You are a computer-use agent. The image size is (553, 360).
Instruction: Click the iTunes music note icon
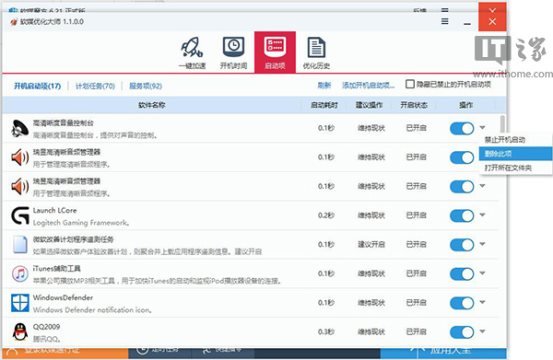(x=20, y=274)
